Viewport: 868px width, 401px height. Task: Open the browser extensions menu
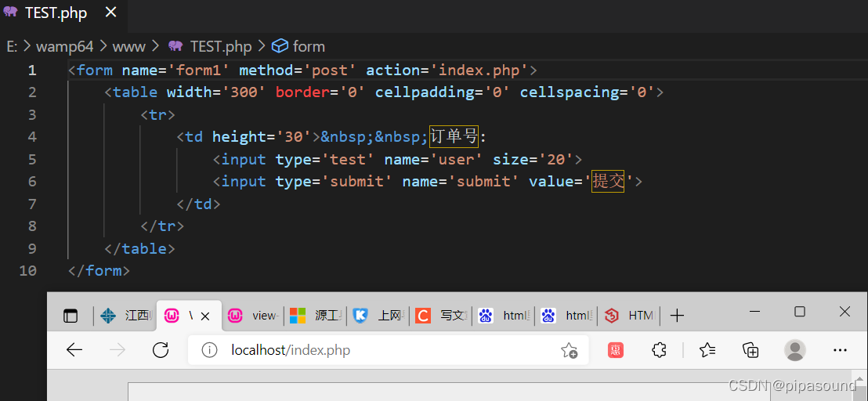[x=659, y=349]
